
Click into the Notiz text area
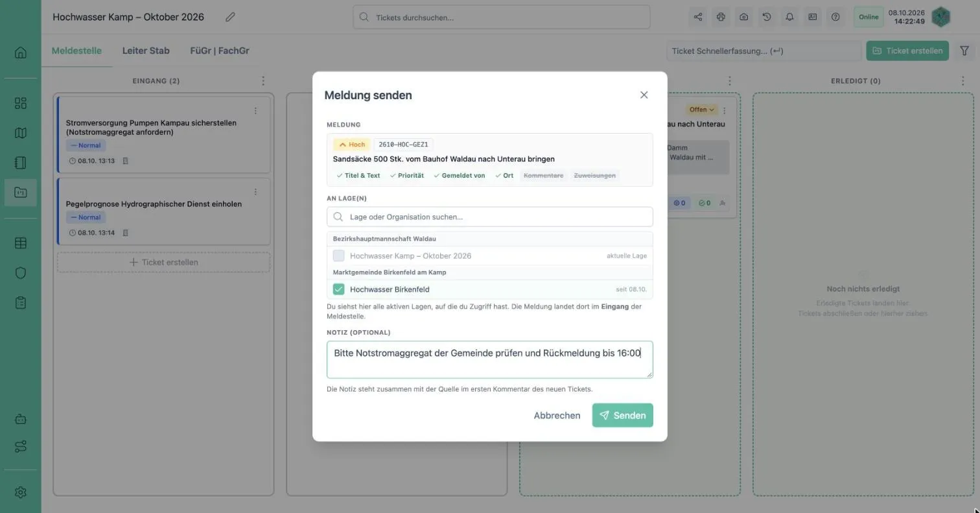490,360
